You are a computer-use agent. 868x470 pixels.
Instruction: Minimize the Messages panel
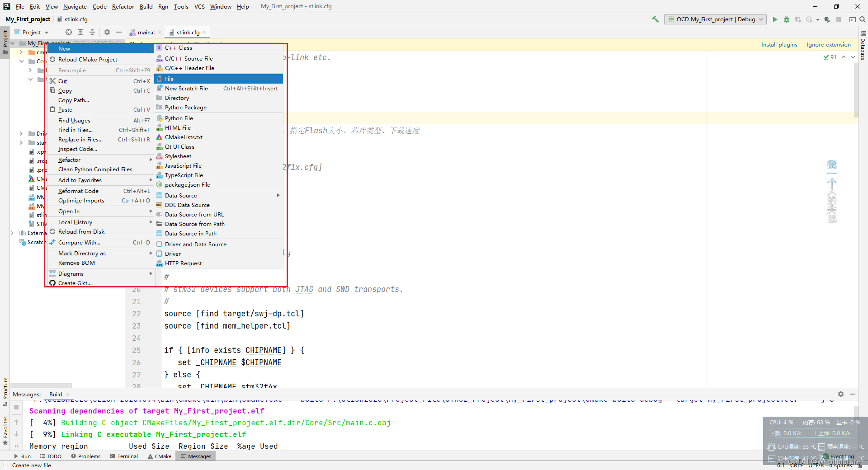(x=853, y=394)
